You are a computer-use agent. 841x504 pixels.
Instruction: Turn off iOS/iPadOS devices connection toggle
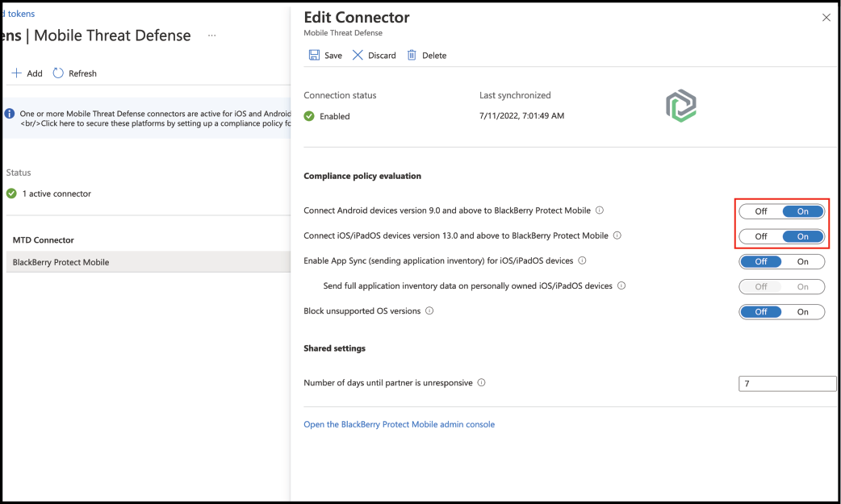click(x=760, y=236)
